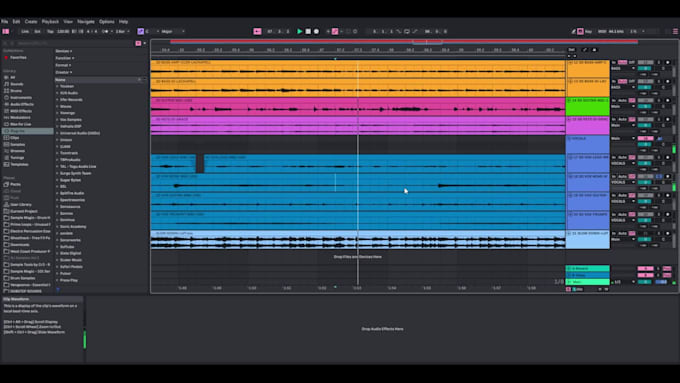Expand the Universal Audio plug-in folder
Viewport: 680px width, 383px height.
tap(57, 133)
